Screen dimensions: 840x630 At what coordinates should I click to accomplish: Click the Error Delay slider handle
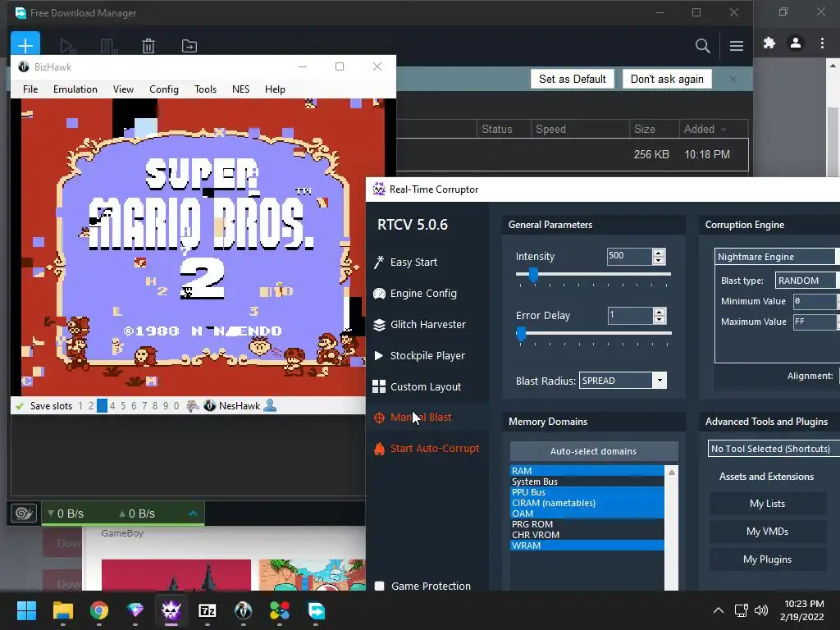click(x=521, y=334)
